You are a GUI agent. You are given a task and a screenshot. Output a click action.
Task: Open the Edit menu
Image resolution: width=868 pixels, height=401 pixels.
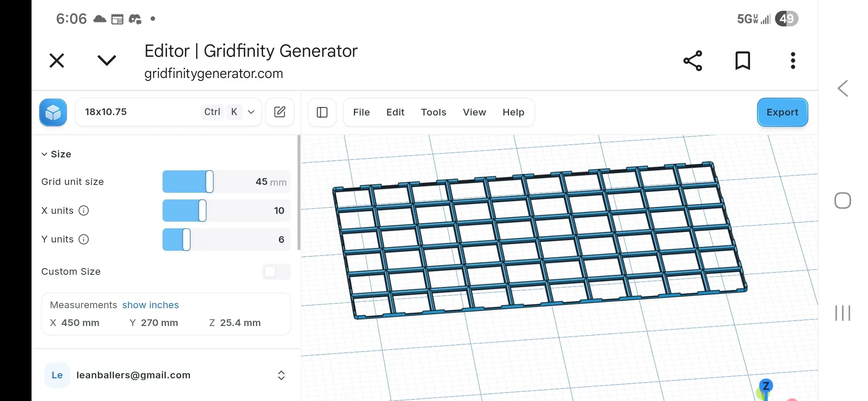tap(395, 112)
